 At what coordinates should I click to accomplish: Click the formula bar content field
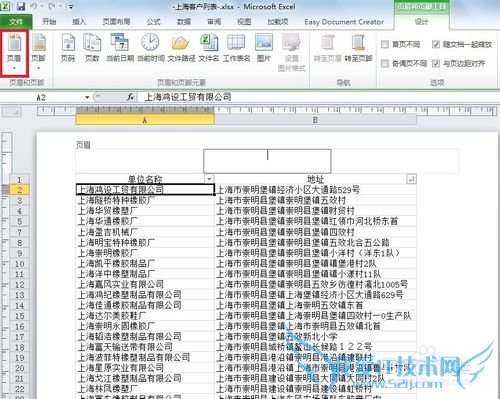320,97
